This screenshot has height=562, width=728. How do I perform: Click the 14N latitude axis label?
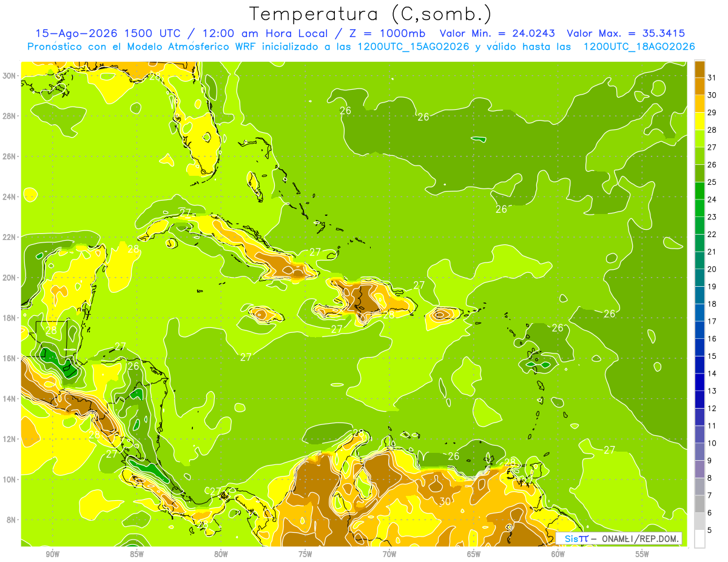pyautogui.click(x=10, y=399)
